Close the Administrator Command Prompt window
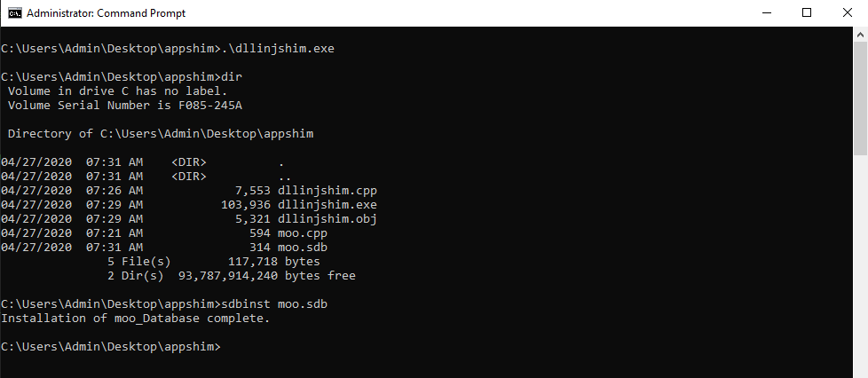 [x=848, y=13]
